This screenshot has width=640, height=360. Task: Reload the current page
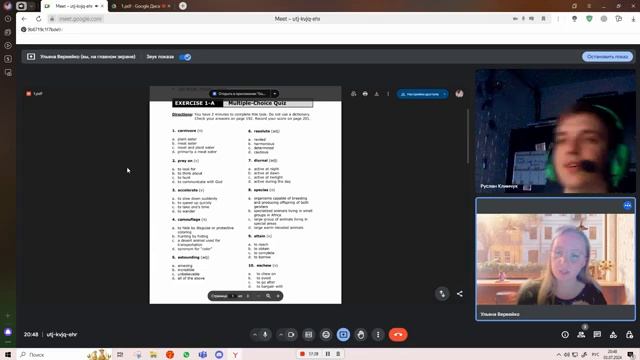coord(38,19)
